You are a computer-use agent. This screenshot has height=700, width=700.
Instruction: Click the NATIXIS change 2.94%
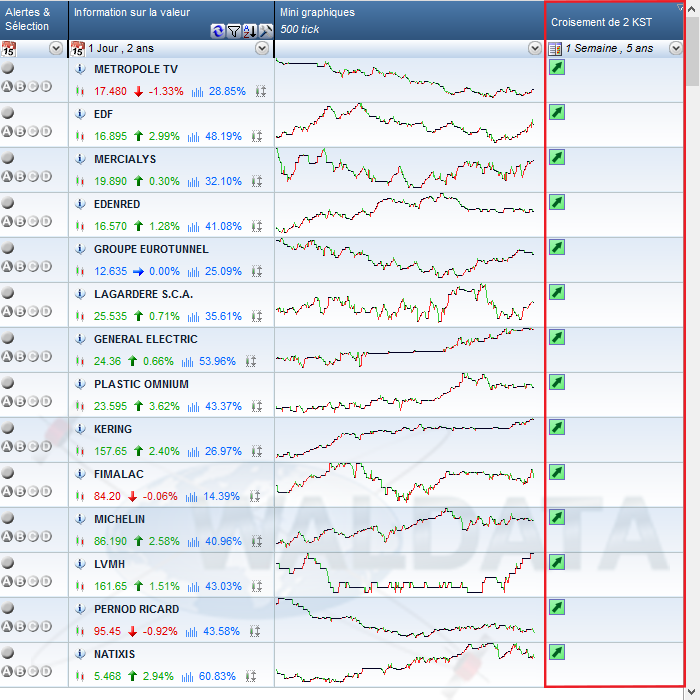(x=158, y=676)
